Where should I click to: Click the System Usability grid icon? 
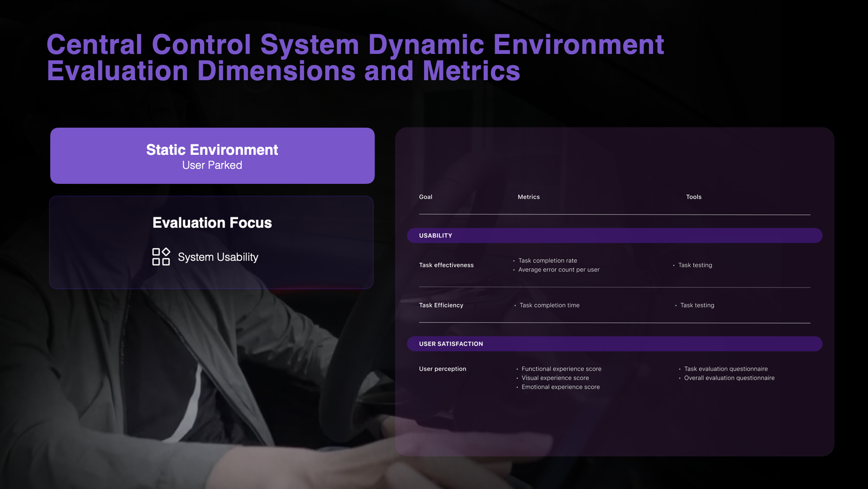coord(161,257)
